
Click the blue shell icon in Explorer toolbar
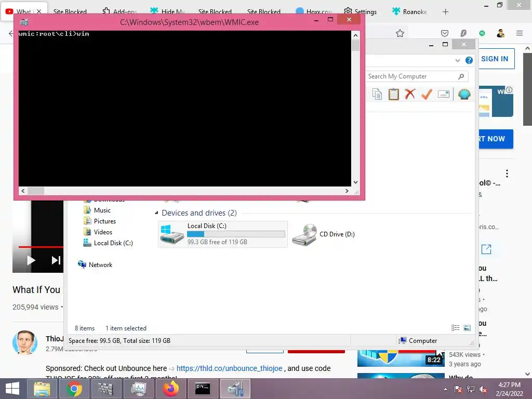click(x=464, y=94)
